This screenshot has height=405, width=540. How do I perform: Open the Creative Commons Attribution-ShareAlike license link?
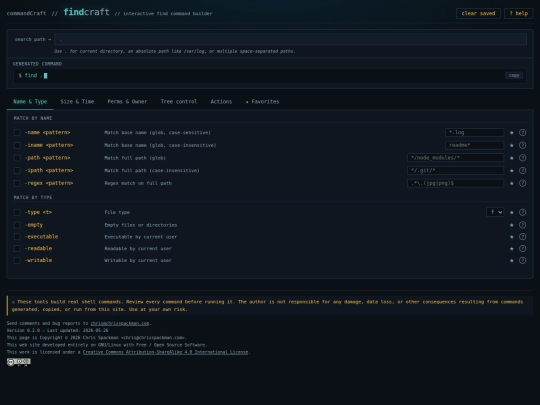pos(165,352)
